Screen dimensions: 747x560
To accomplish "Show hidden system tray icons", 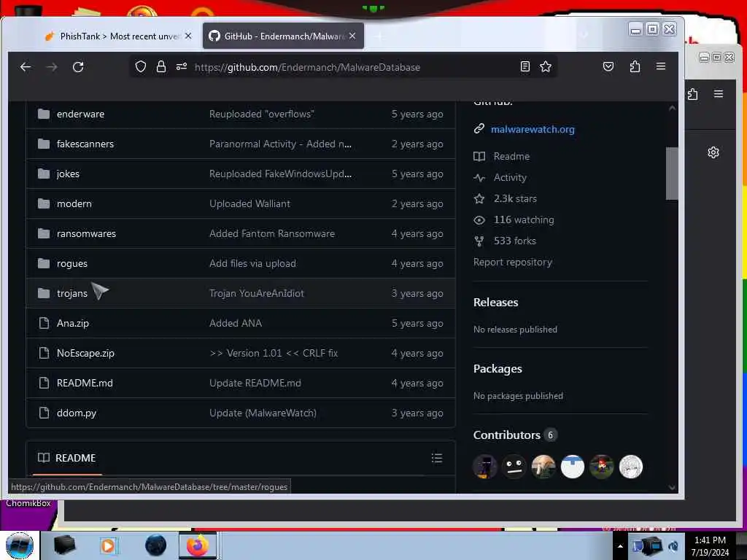I will [x=620, y=546].
